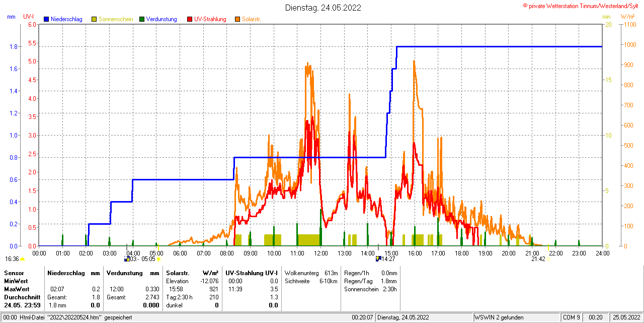The image size is (644, 323).
Task: Click the sunset marker icon at 21:42
Action: click(x=548, y=259)
